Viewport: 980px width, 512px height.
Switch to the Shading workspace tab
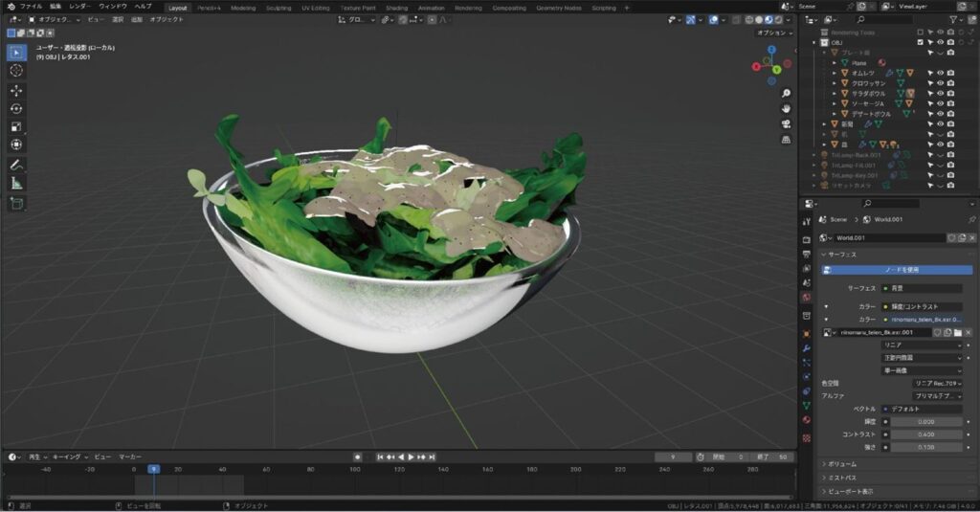click(x=396, y=8)
